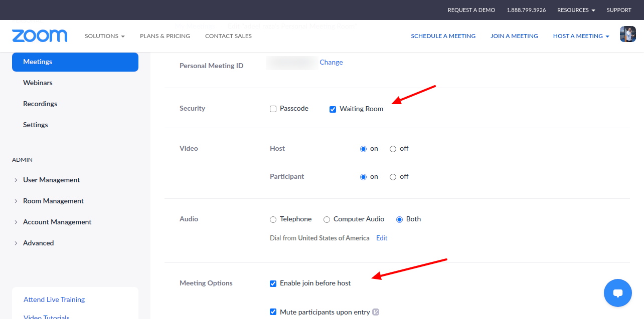Click the Meeting Options label
The image size is (644, 319).
206,283
